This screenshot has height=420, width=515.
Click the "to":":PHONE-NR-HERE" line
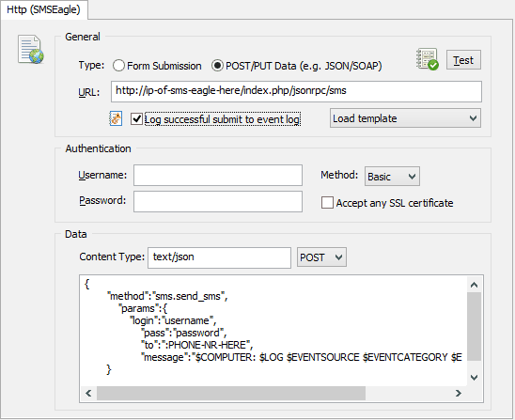coord(196,345)
